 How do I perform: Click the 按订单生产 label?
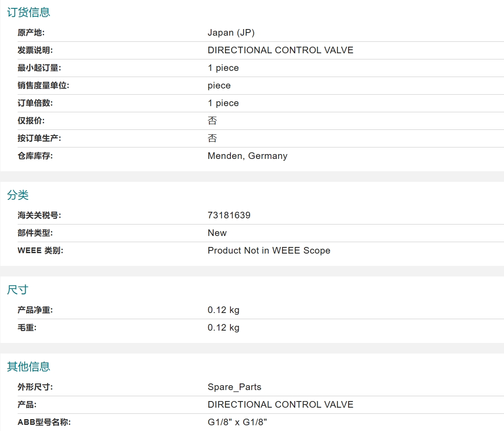pyautogui.click(x=39, y=138)
